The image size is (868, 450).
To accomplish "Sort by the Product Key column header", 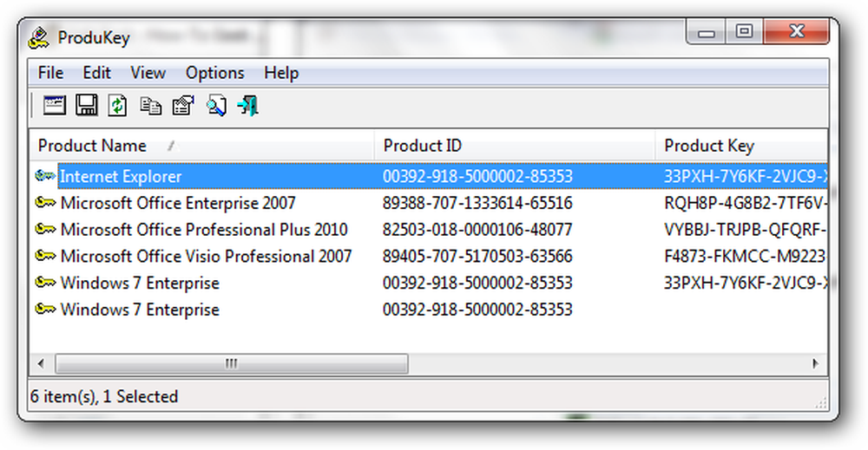I will 741,146.
